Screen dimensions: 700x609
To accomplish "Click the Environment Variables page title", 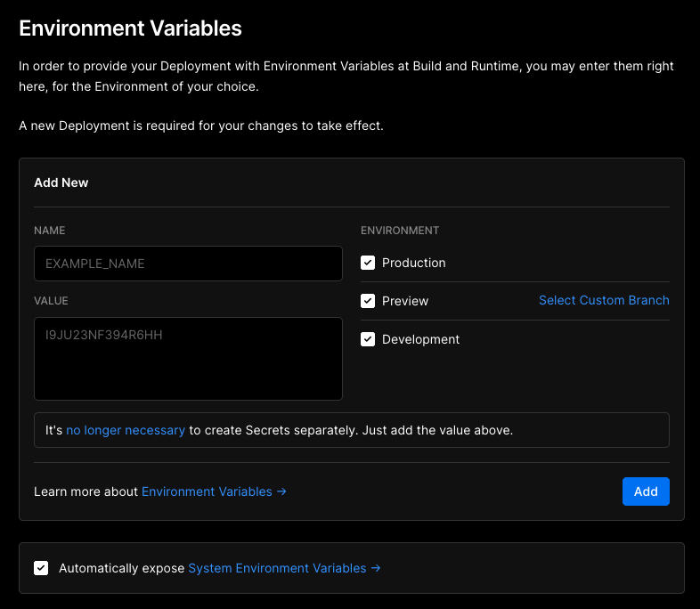I will tap(130, 28).
